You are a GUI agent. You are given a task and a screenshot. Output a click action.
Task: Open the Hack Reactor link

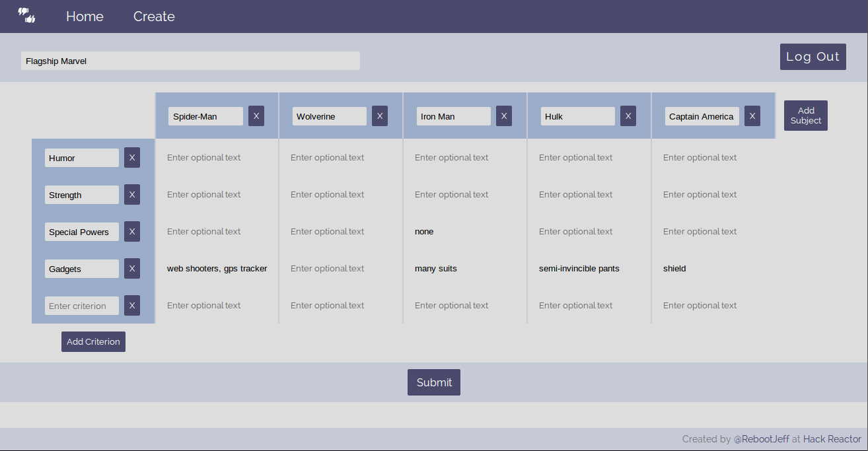(832, 439)
